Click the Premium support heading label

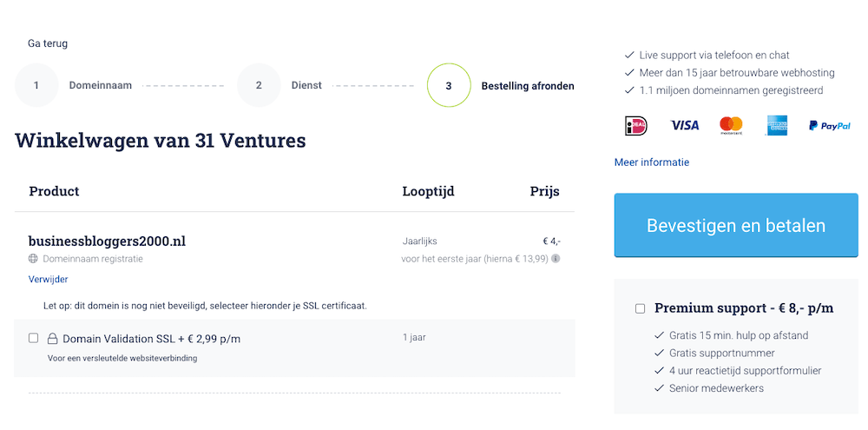click(744, 308)
